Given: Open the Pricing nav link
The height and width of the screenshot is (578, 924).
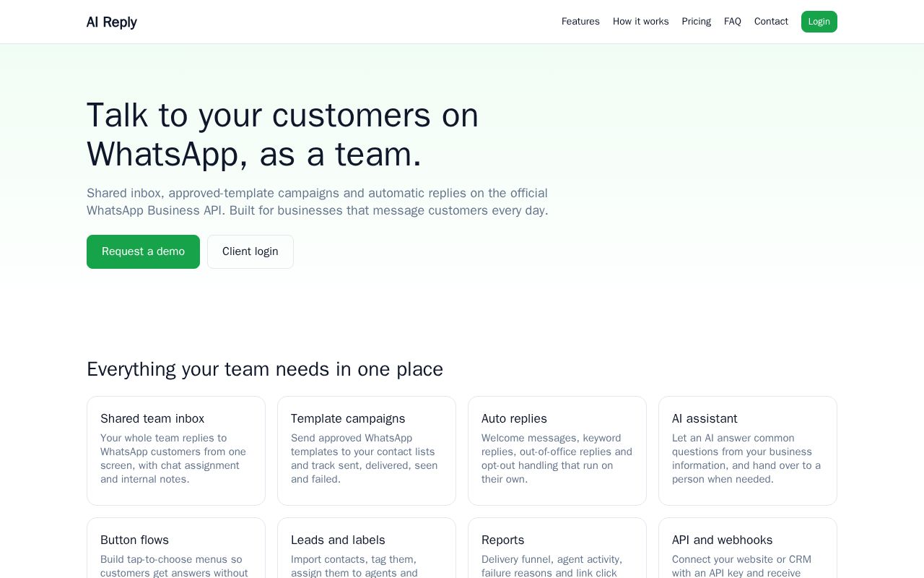Looking at the screenshot, I should tap(696, 22).
